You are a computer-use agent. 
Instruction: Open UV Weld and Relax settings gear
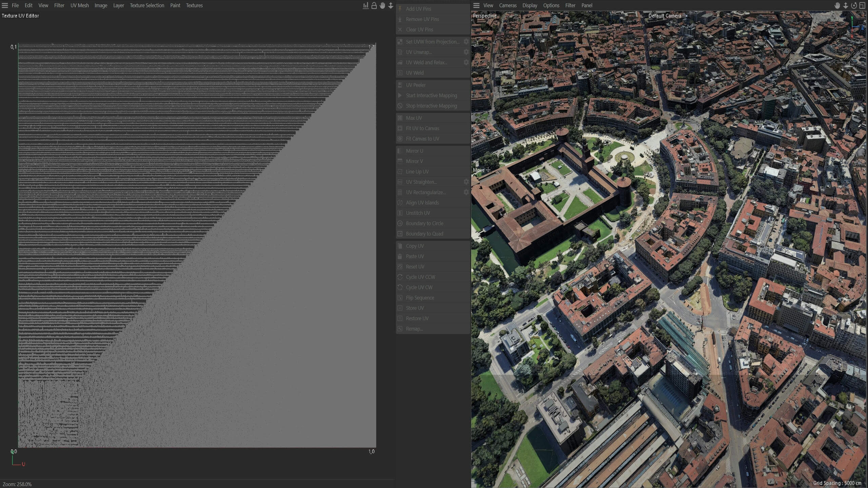coord(466,62)
